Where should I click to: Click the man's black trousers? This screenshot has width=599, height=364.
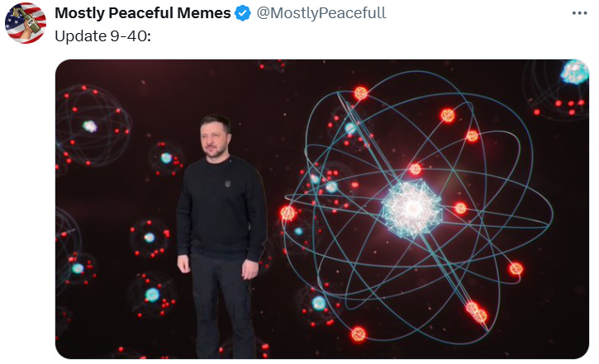pos(222,305)
